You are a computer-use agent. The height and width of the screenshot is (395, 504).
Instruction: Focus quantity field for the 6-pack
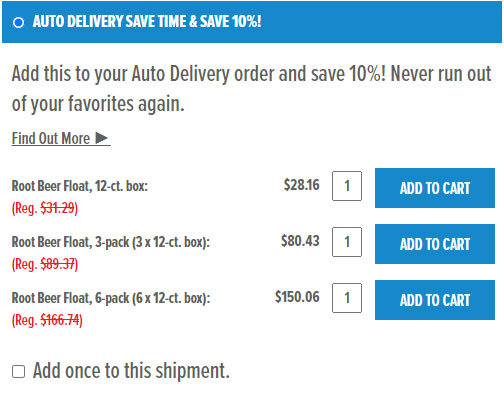347,298
